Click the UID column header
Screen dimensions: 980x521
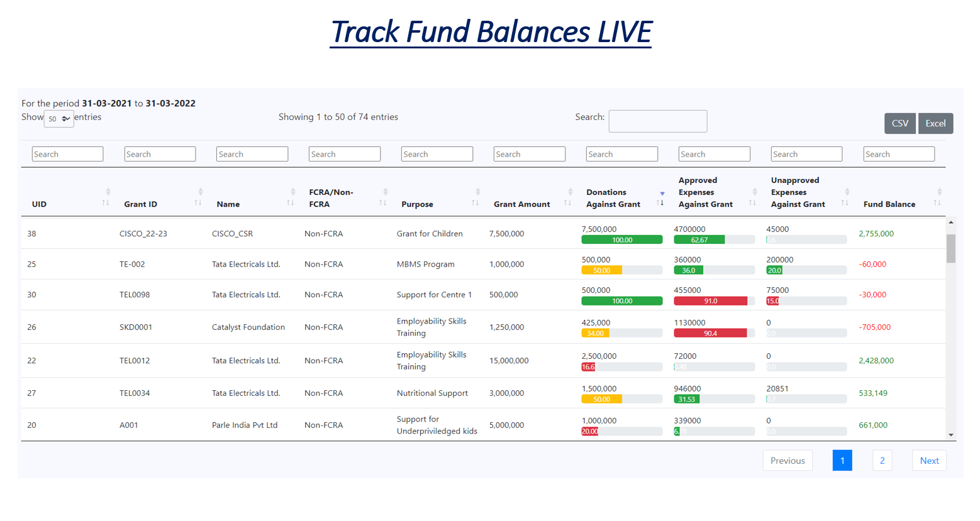pyautogui.click(x=40, y=204)
